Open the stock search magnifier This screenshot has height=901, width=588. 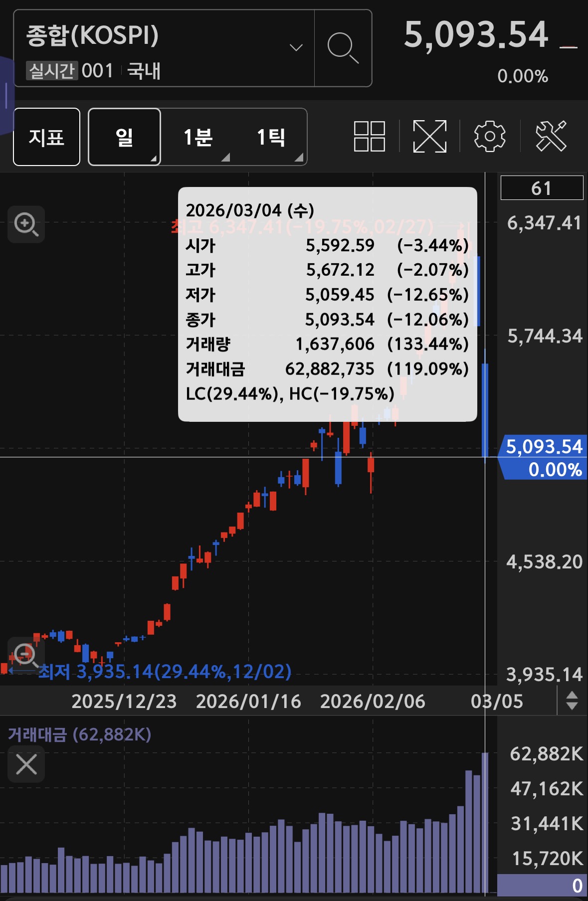343,48
